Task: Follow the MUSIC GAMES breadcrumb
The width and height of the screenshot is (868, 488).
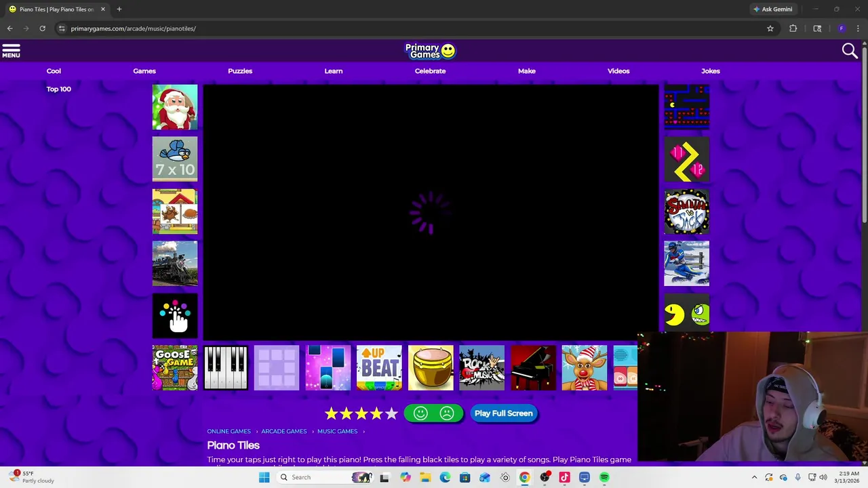Action: pos(337,431)
